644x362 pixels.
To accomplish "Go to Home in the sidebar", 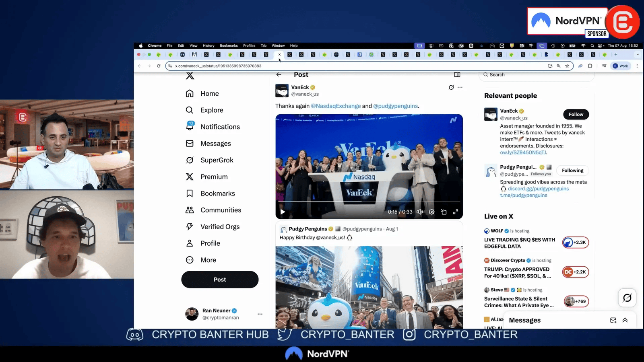I will [x=209, y=94].
